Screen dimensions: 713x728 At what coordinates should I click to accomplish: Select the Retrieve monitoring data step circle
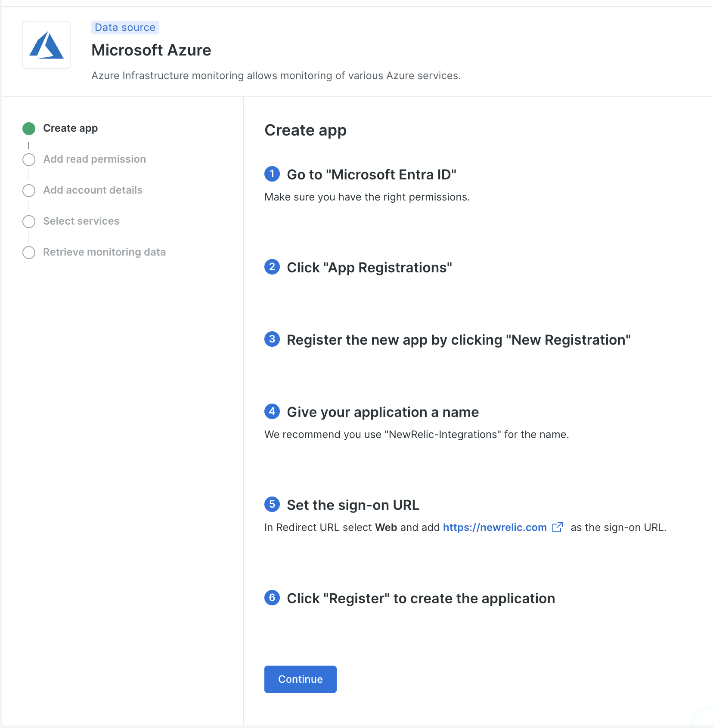coord(29,253)
